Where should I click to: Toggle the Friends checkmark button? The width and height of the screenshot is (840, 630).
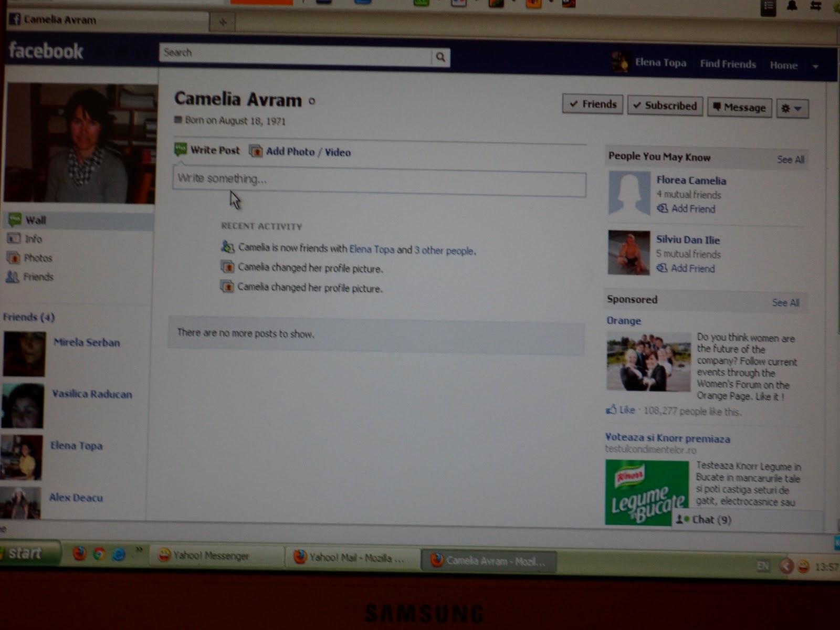pyautogui.click(x=593, y=104)
